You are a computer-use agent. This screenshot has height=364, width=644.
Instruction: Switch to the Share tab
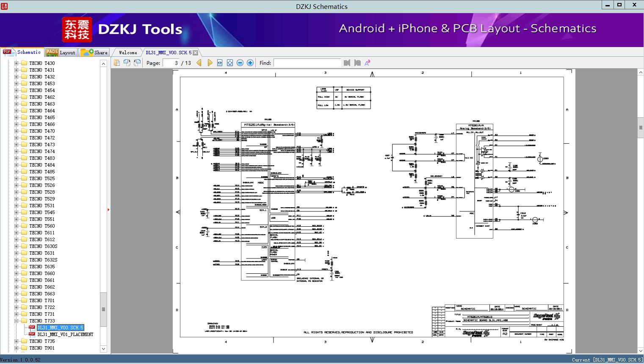(94, 53)
